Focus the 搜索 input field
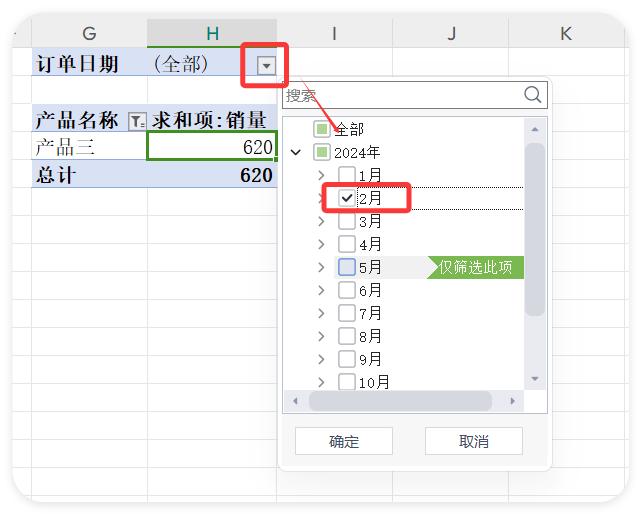The height and width of the screenshot is (514, 641). [415, 95]
